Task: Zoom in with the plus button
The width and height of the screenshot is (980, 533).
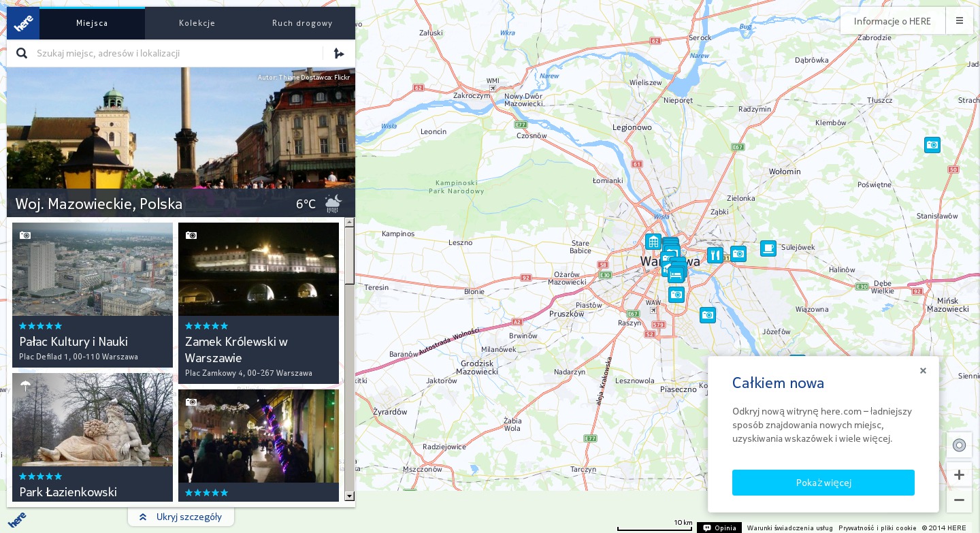Action: 959,474
